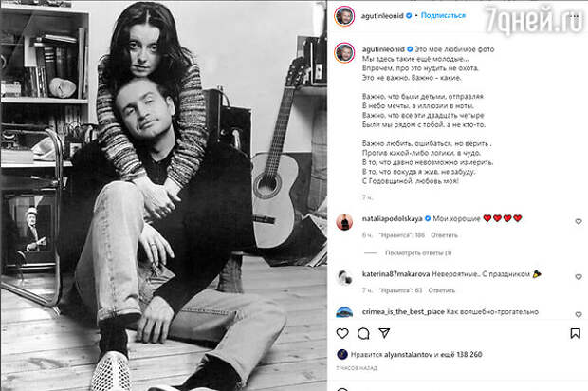Like nataliapodolskaya's comment with the heart
This screenshot has width=588, height=391.
pos(579,222)
